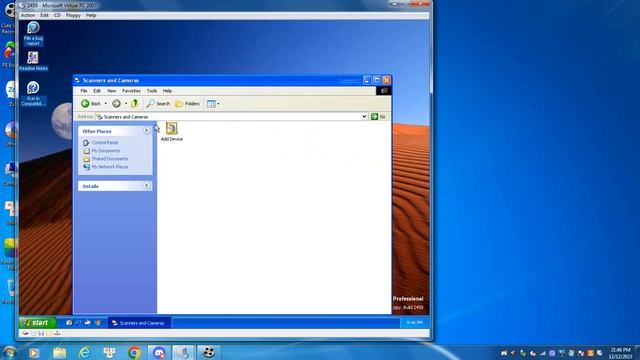
Task: Open the Tools menu in Explorer
Action: point(152,91)
